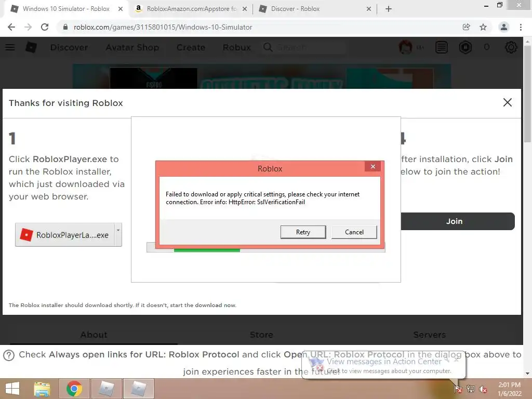Viewport: 532px width, 399px height.
Task: Click the share page icon in address bar
Action: click(467, 27)
